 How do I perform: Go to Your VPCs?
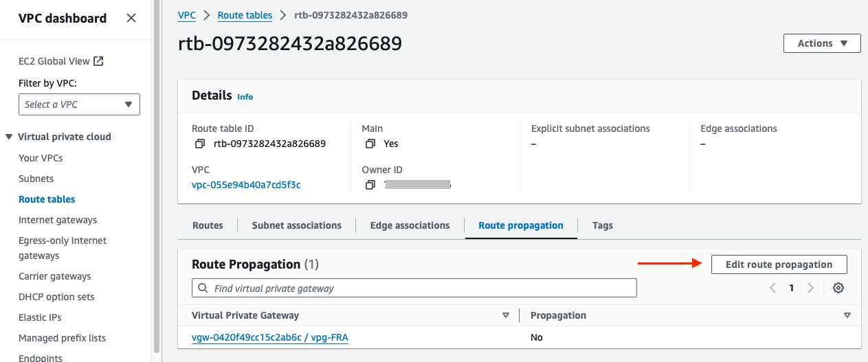[x=41, y=158]
